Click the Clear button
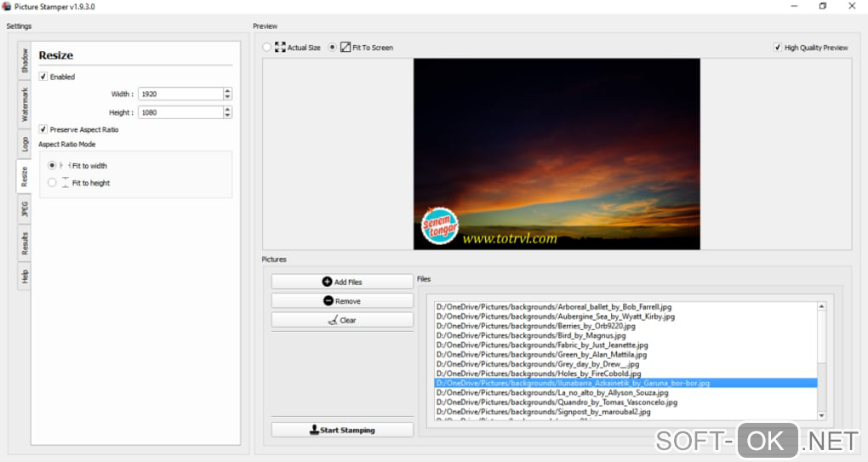 tap(342, 320)
